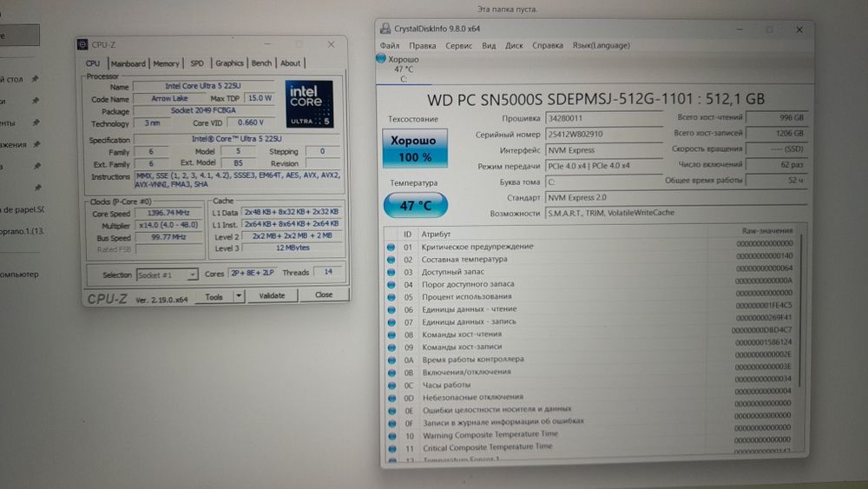Open the Вид menu in CrystalDiskInfo
The width and height of the screenshot is (868, 489).
tap(489, 45)
